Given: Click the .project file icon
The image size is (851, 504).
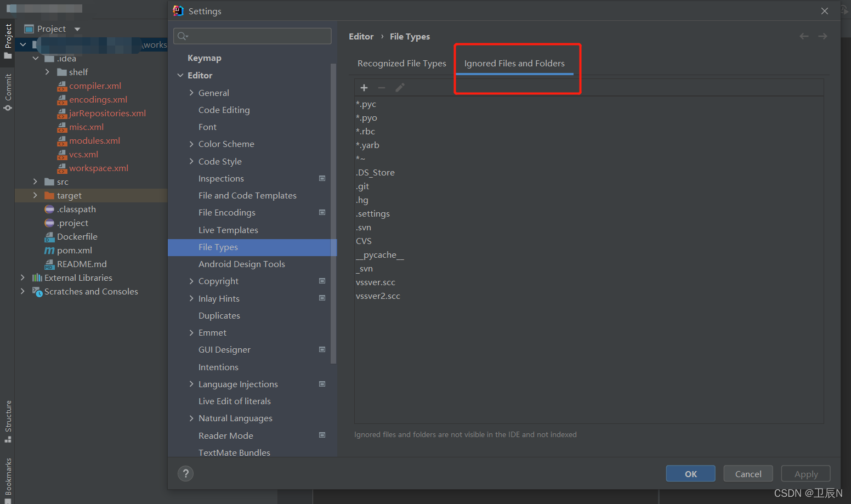Looking at the screenshot, I should click(x=49, y=223).
